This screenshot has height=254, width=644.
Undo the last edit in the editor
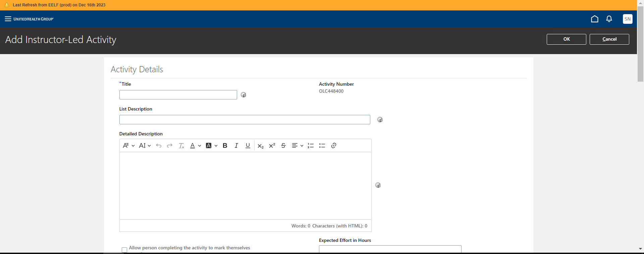click(x=159, y=145)
